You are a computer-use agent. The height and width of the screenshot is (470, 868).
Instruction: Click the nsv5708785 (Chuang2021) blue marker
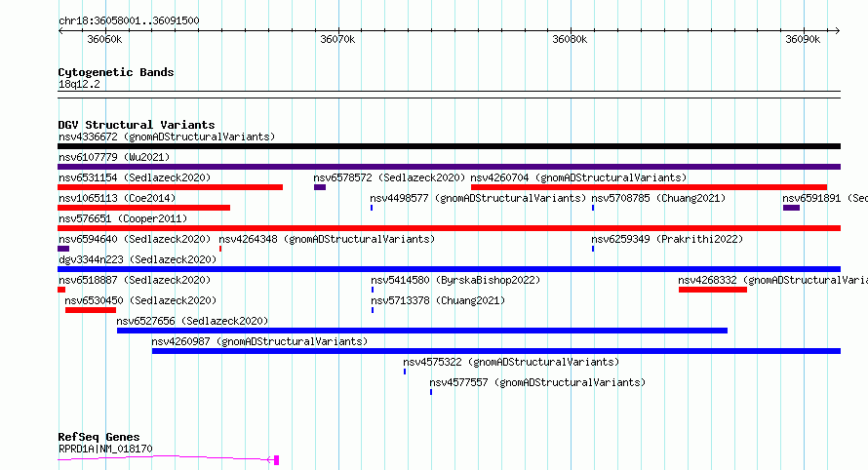coord(593,208)
